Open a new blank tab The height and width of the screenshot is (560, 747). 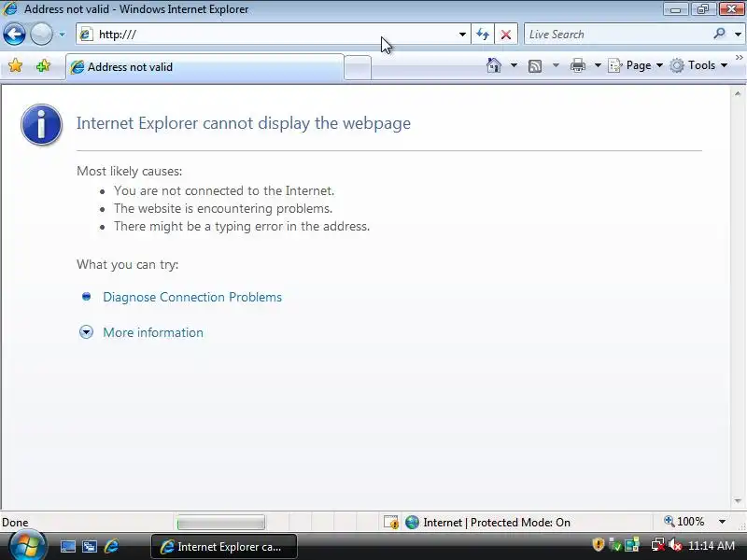(358, 67)
